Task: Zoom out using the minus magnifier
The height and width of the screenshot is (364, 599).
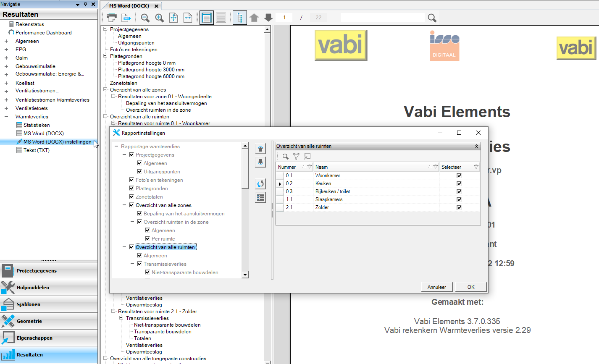Action: [x=145, y=18]
